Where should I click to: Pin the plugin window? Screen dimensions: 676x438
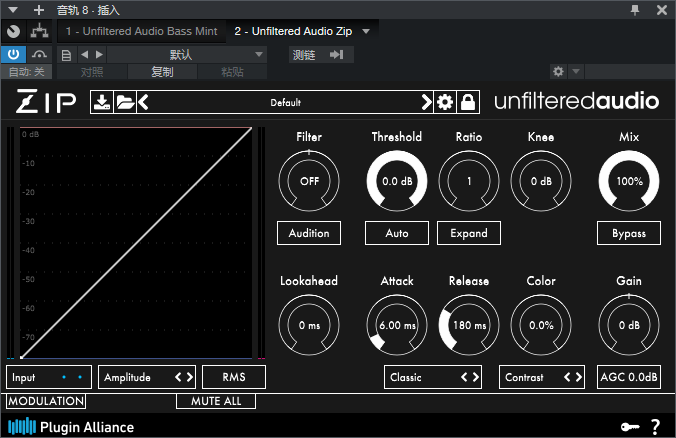point(635,9)
